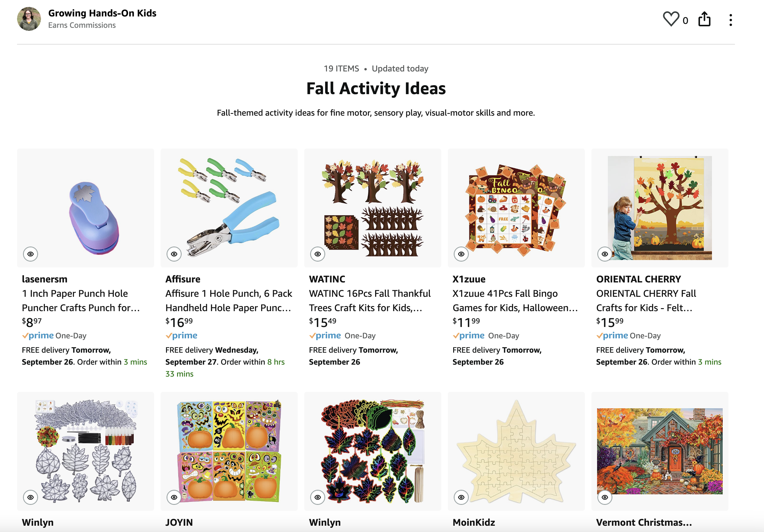Open Growing Hands-On Kids profile name link

(x=102, y=13)
